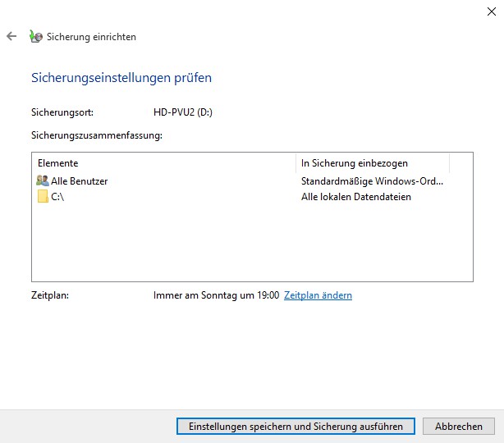The height and width of the screenshot is (443, 504).
Task: Click the yellow folder icon for C:\
Action: pyautogui.click(x=43, y=197)
